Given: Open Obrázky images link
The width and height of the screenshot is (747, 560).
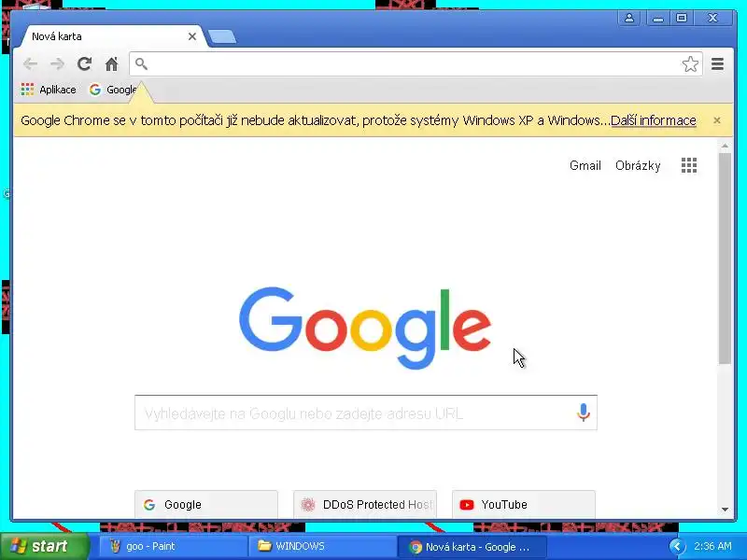Looking at the screenshot, I should point(638,166).
